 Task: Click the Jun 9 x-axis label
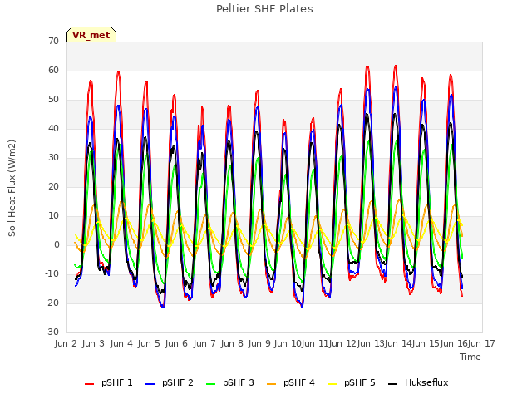[259, 343]
